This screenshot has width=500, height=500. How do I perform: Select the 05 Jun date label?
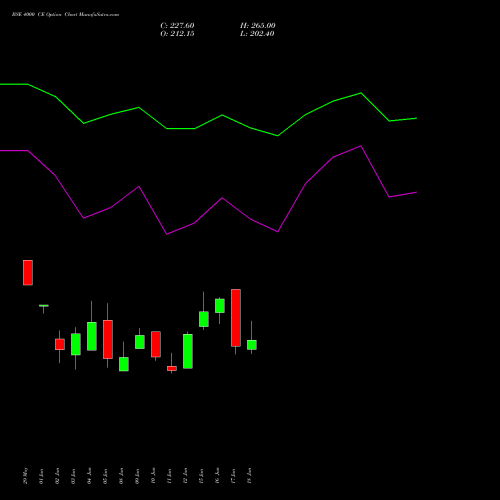click(105, 476)
